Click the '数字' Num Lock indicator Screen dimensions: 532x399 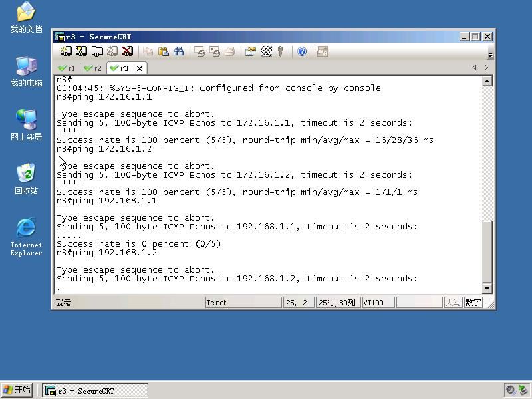point(473,303)
